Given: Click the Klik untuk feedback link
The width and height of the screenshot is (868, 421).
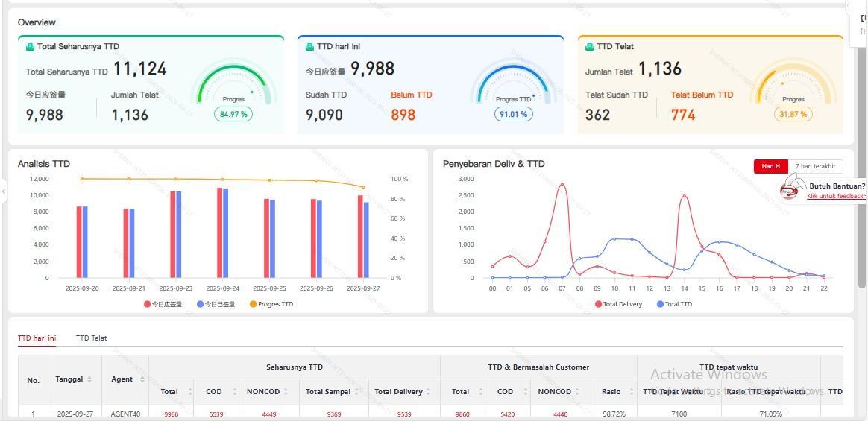Looking at the screenshot, I should coord(836,196).
